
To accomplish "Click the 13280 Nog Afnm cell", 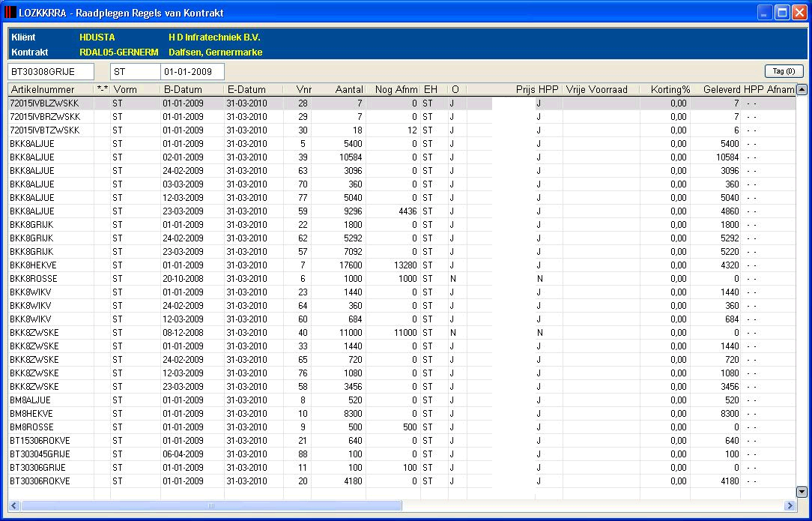I will [393, 265].
